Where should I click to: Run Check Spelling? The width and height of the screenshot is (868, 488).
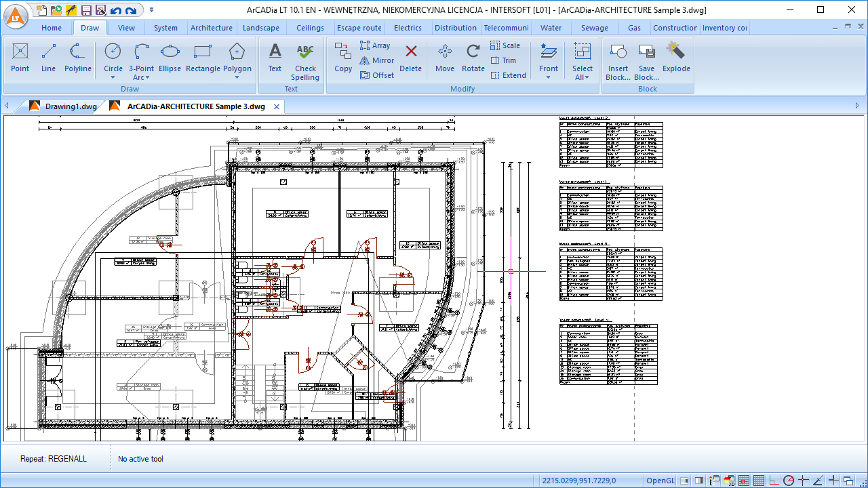(x=305, y=61)
